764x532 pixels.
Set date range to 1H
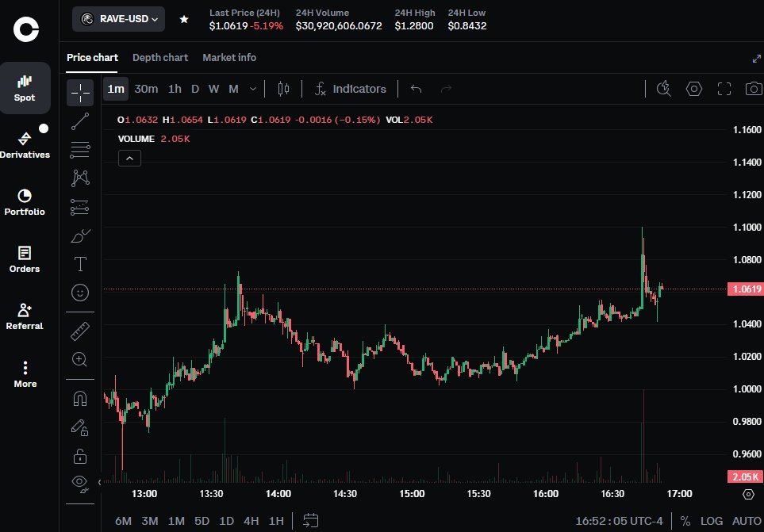276,521
